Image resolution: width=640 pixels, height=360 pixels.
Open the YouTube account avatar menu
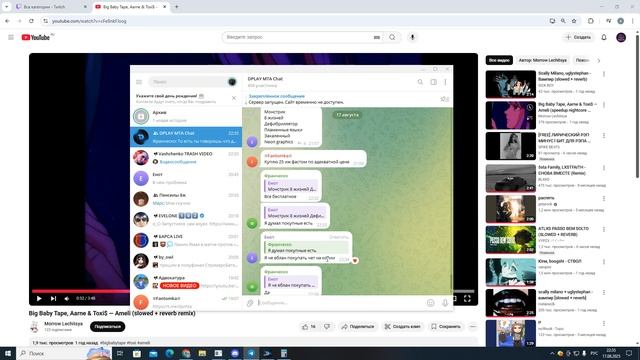click(x=621, y=37)
